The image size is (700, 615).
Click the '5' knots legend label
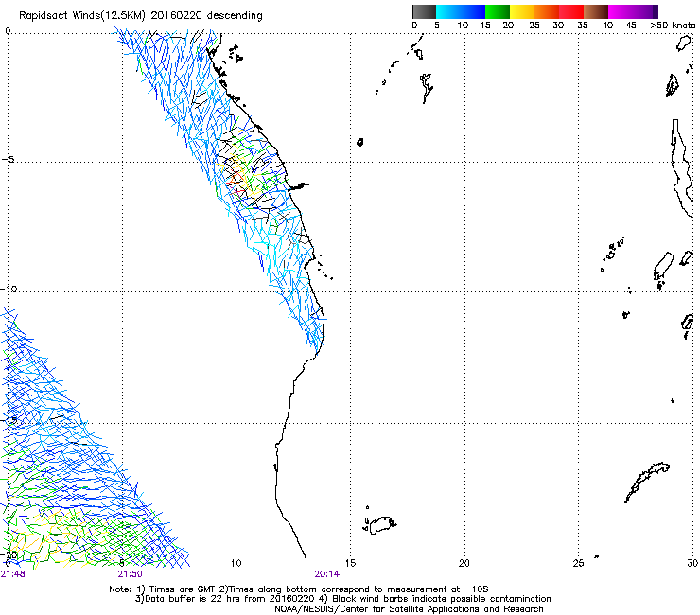click(x=437, y=26)
